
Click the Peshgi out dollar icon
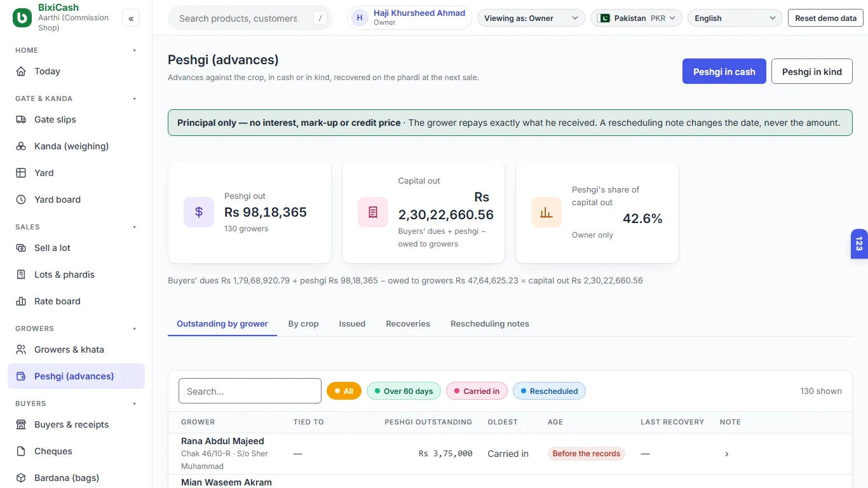pos(199,212)
